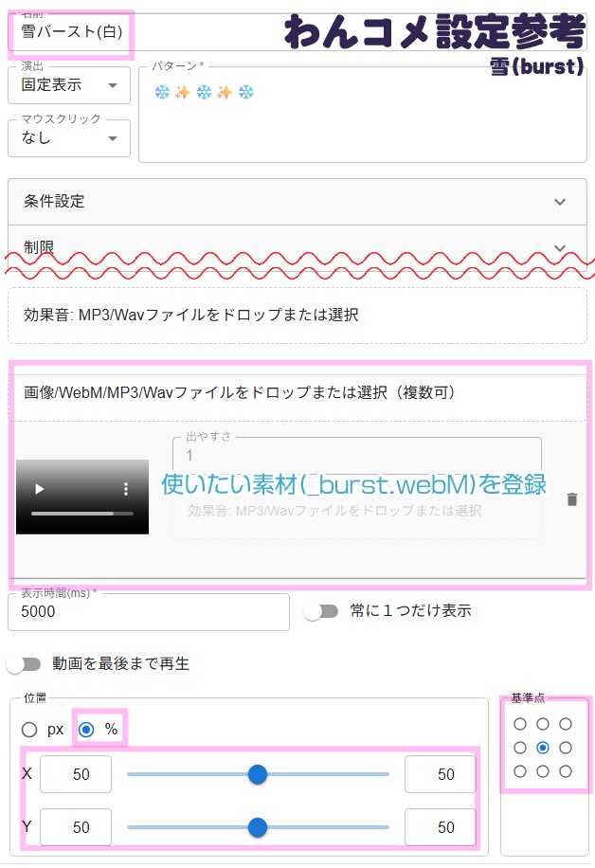This screenshot has height=868, width=595.
Task: Open the マウスクリック dropdown showing なし
Action: pos(69,137)
